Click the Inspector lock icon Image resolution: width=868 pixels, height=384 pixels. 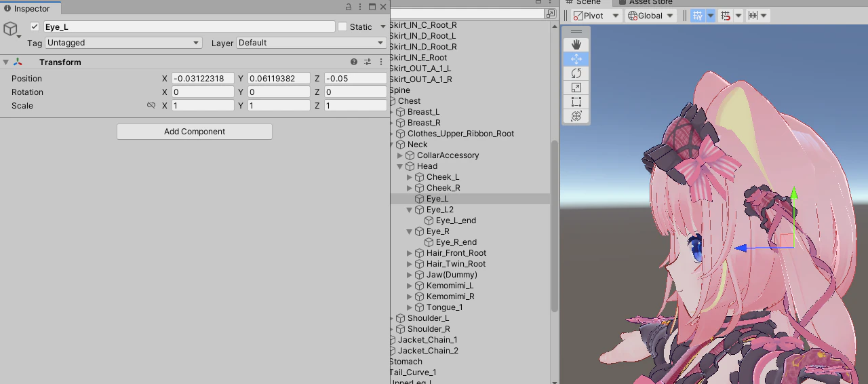point(349,7)
